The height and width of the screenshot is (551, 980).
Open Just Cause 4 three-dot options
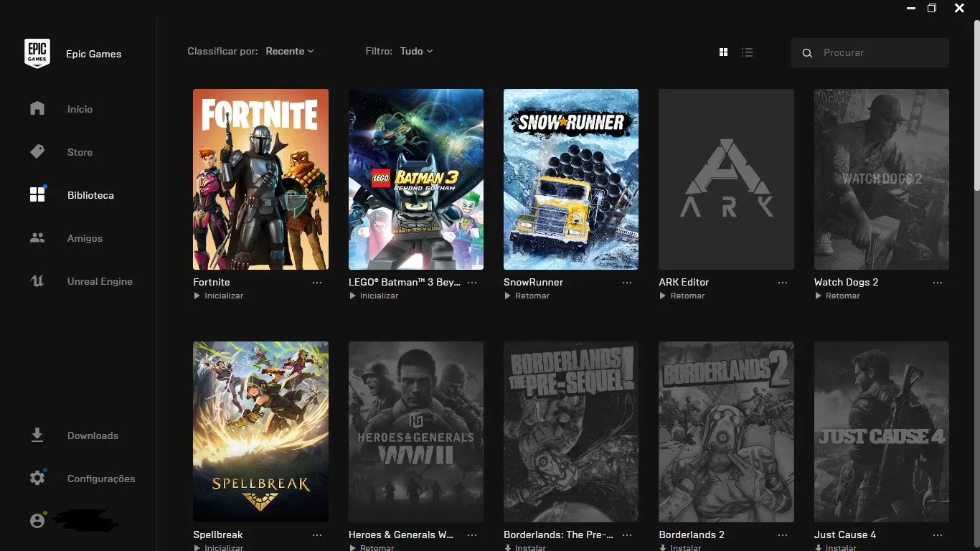tap(938, 535)
